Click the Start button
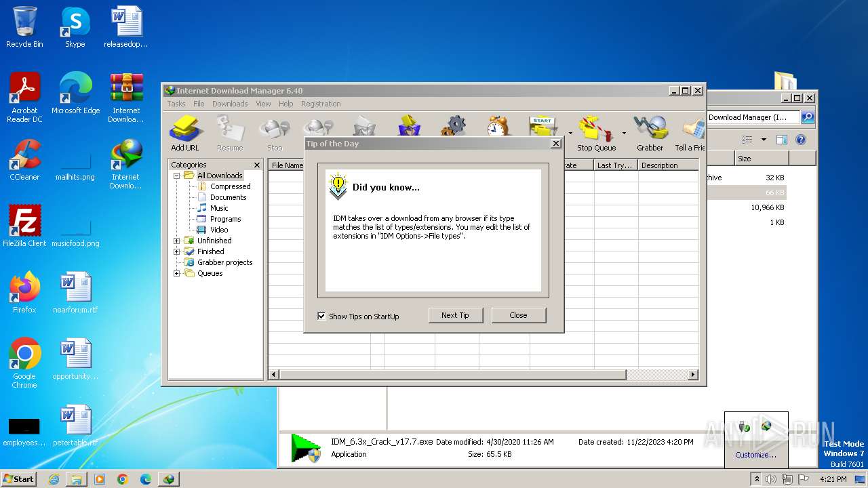Image resolution: width=868 pixels, height=488 pixels. click(x=19, y=479)
